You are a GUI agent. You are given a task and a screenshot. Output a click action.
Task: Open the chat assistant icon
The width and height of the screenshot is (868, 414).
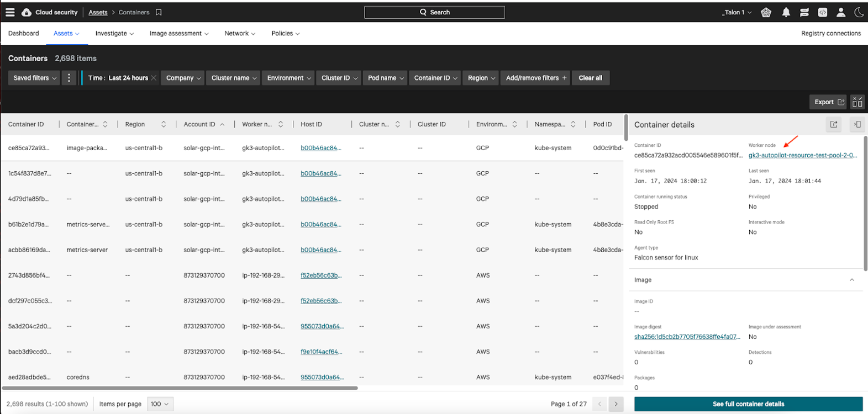click(x=804, y=12)
